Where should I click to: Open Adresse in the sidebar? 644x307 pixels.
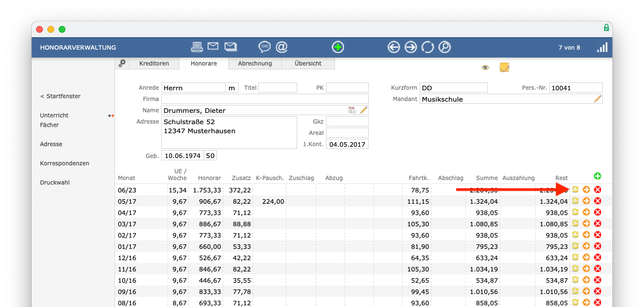(51, 144)
